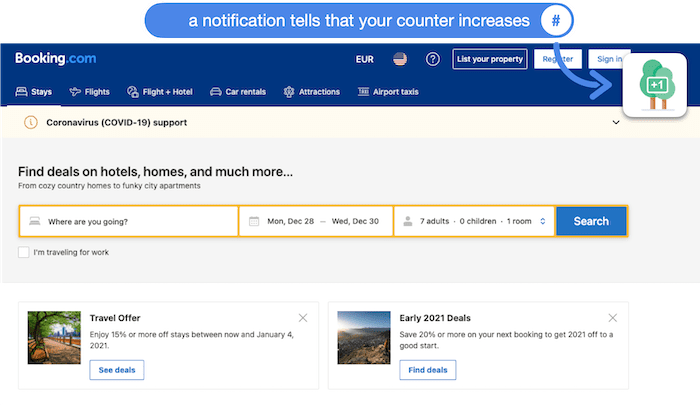Open the 7 adults guests selector
This screenshot has width=700, height=405.
[474, 221]
